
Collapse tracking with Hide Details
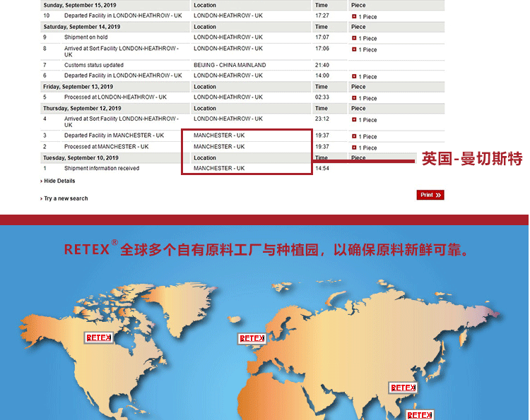59,181
